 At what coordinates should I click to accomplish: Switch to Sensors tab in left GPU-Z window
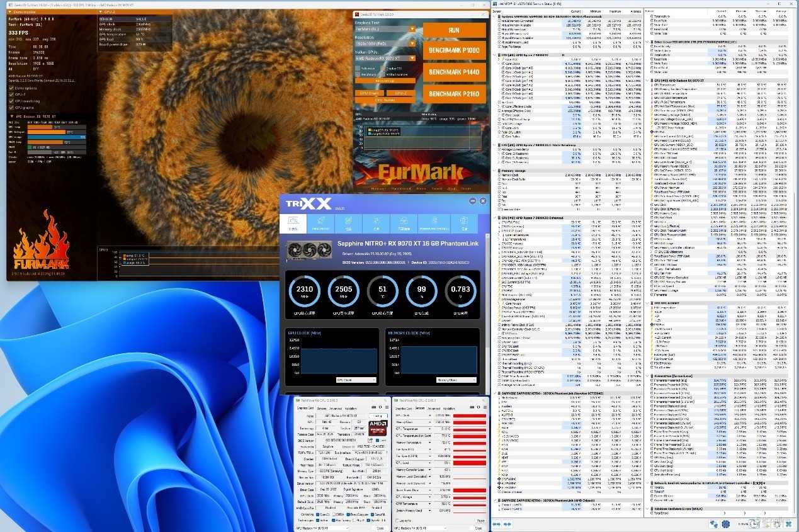pyautogui.click(x=321, y=409)
